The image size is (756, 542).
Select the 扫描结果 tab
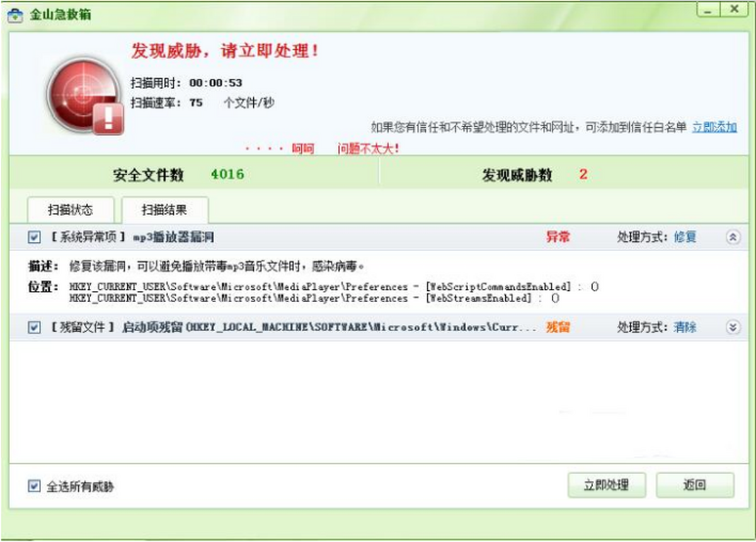[x=164, y=210]
